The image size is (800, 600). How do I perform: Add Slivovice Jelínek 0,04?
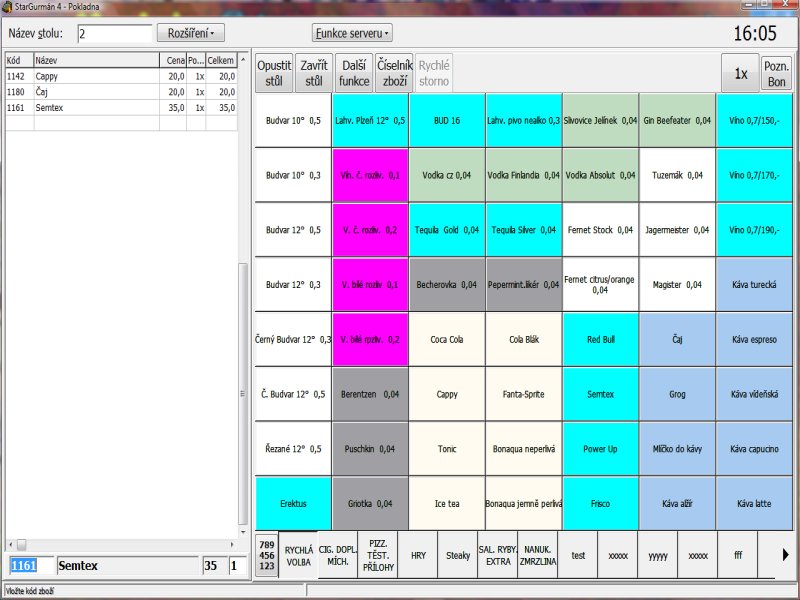click(601, 120)
